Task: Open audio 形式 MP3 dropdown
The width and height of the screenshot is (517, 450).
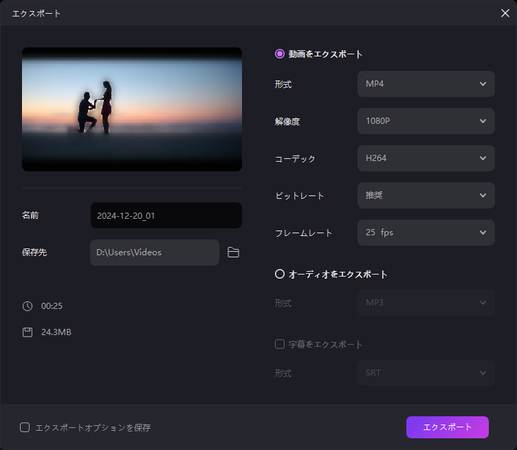Action: [x=426, y=303]
